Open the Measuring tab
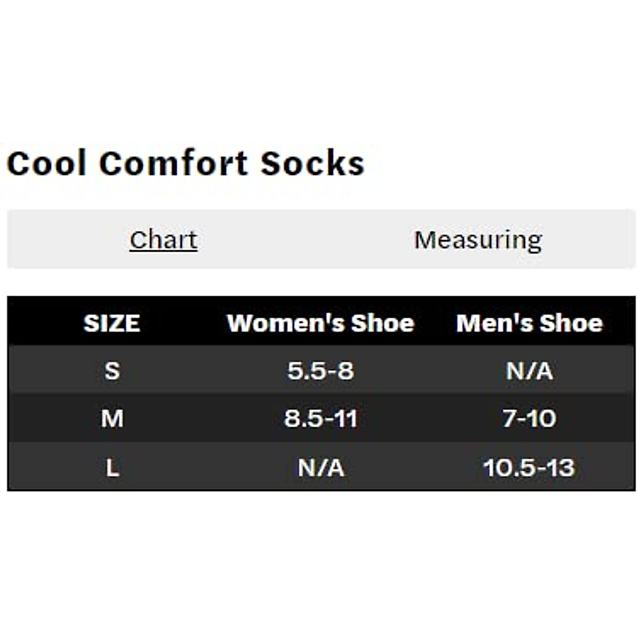 pyautogui.click(x=478, y=239)
